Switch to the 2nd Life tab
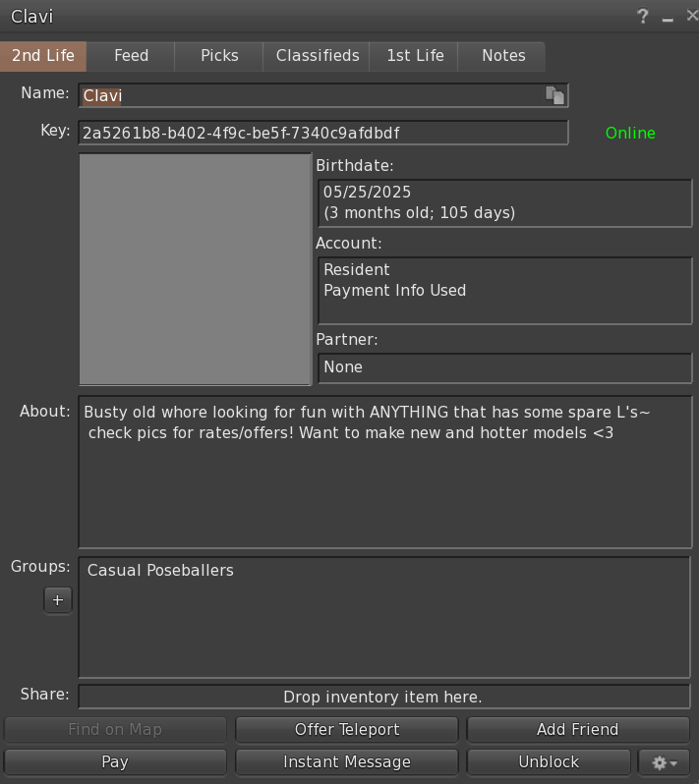Screen dimensions: 699x784 43,56
